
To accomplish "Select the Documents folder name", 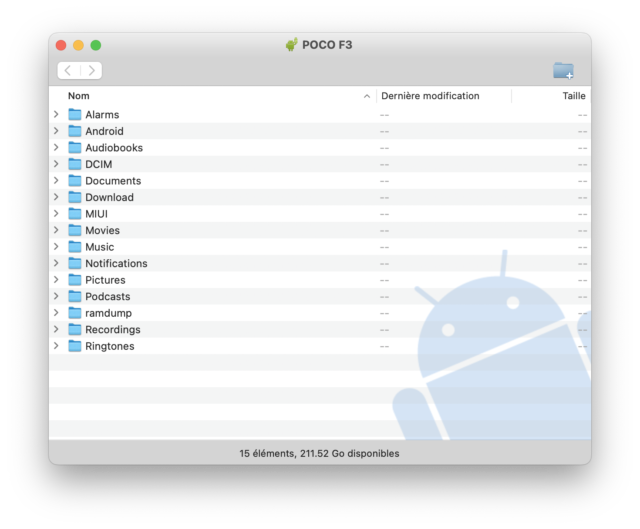I will point(113,181).
